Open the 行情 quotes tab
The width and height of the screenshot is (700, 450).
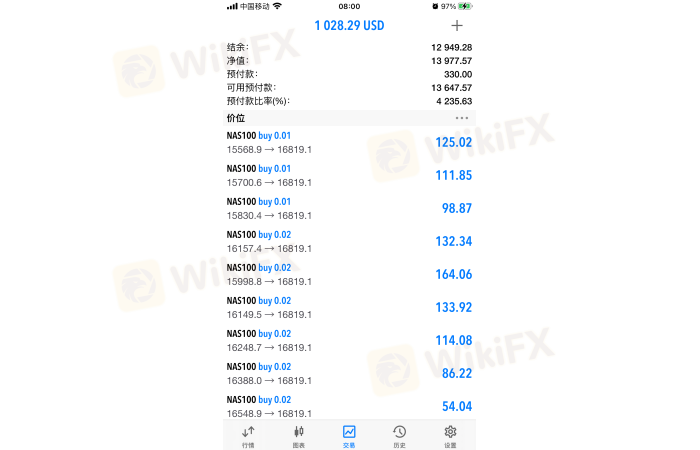click(x=248, y=435)
